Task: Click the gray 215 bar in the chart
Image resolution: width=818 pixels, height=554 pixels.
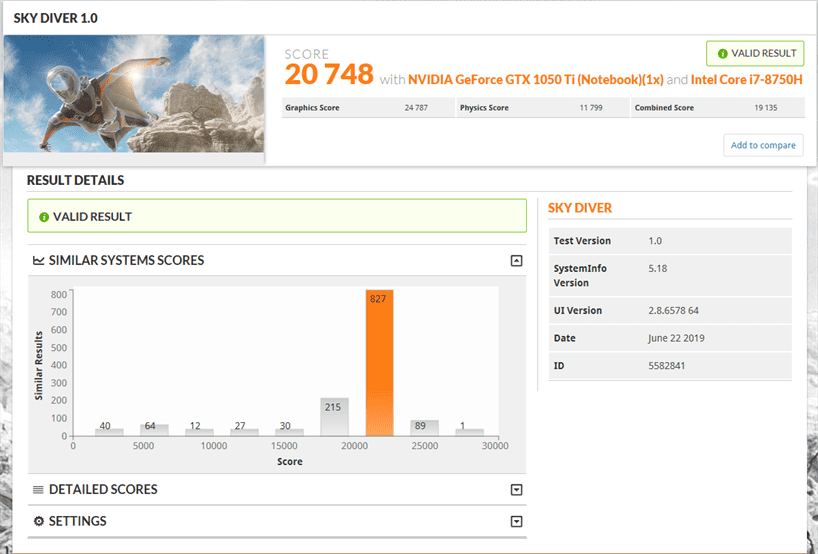Action: (334, 417)
